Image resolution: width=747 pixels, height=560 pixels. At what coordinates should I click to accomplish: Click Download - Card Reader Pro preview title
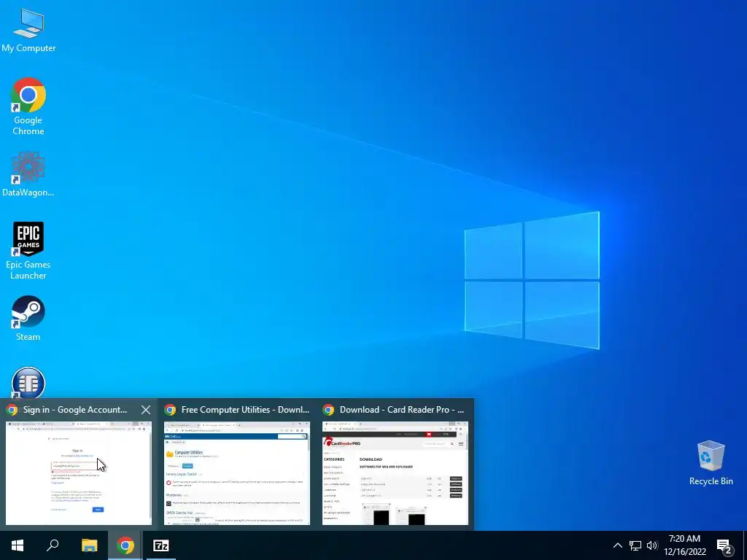coord(402,410)
